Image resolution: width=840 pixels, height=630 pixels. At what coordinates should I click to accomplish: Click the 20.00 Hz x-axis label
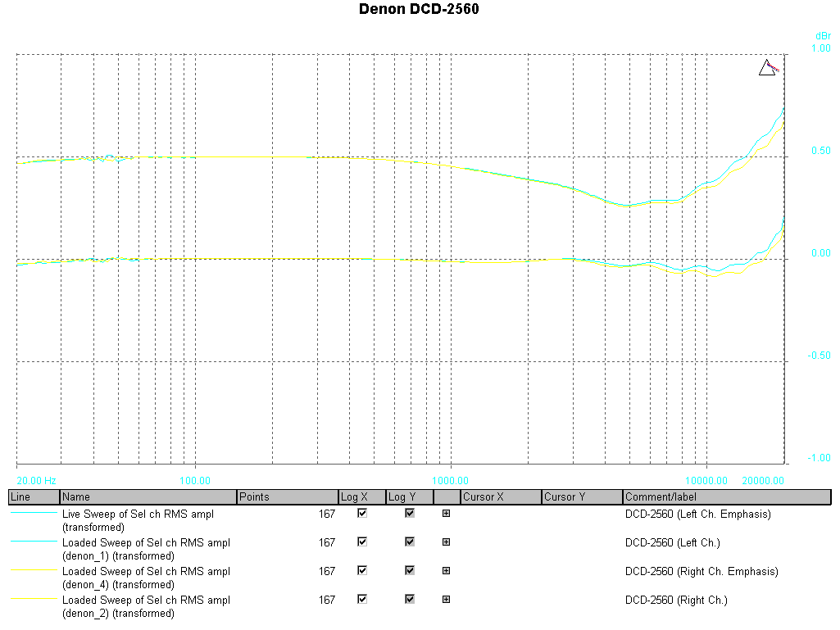(x=36, y=481)
